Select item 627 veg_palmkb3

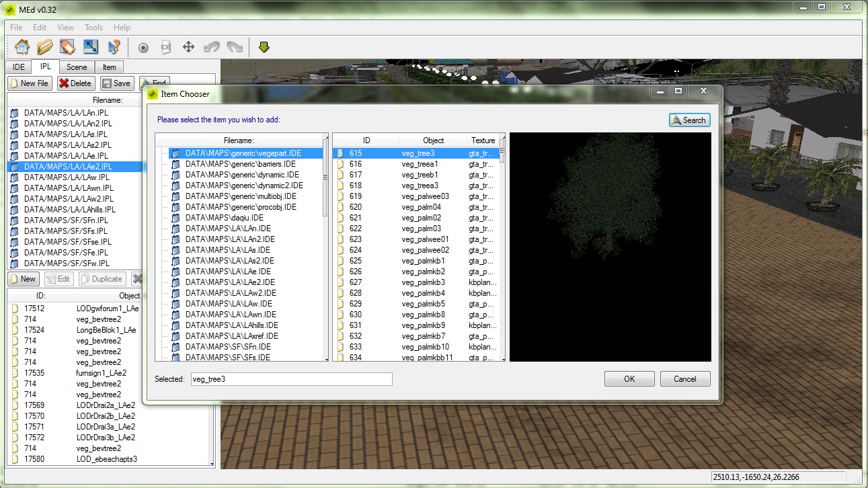417,282
